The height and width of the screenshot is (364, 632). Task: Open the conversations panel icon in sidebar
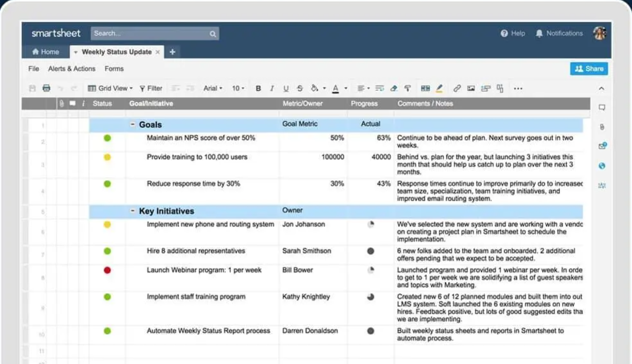pos(602,108)
